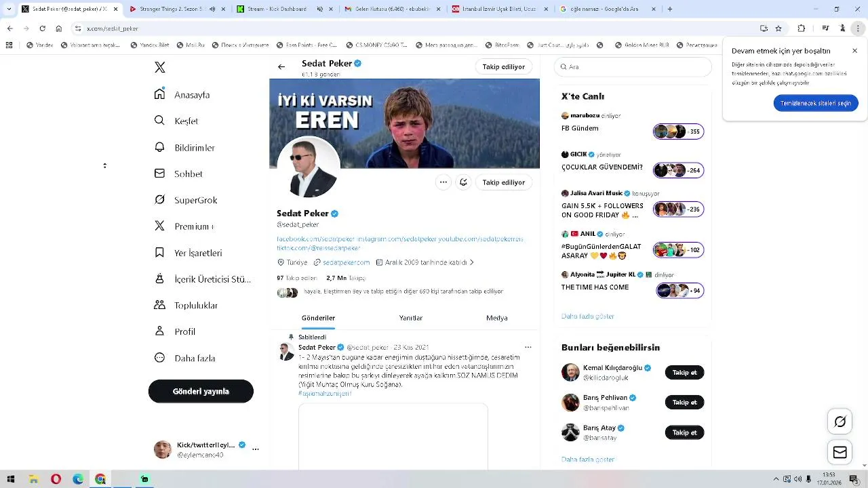This screenshot has width=868, height=488.
Task: Bookmark this page with the star icon
Action: [x=778, y=28]
